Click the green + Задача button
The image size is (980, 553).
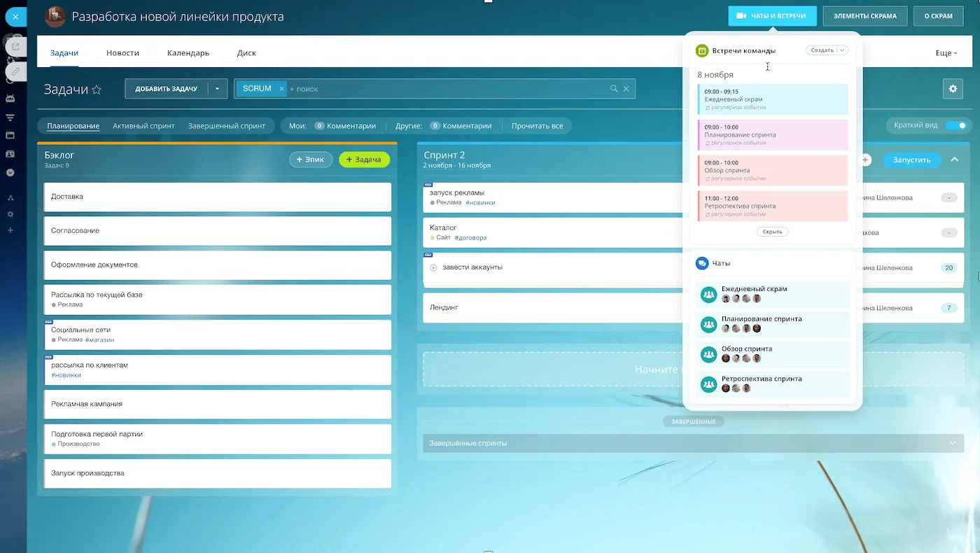tap(364, 160)
